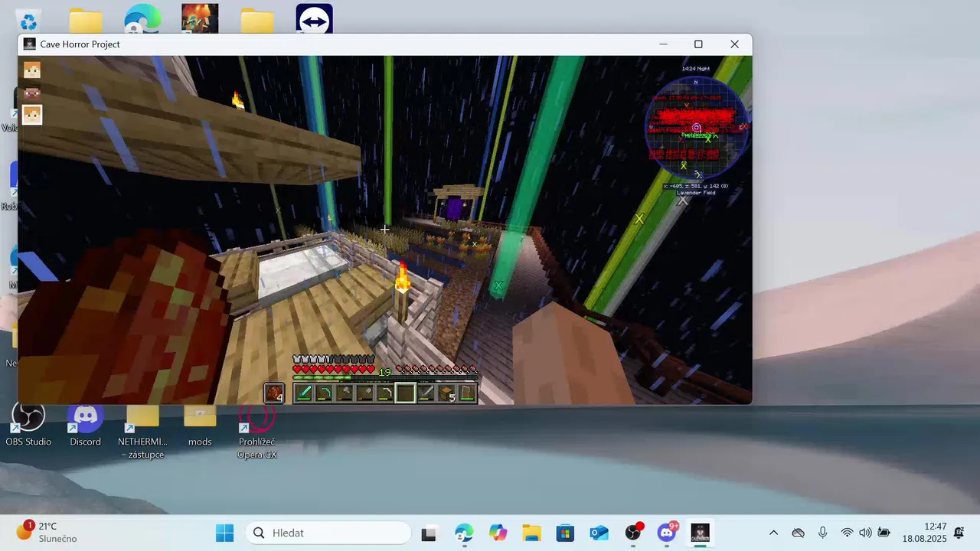Expand the hidden system tray icons chevron
The width and height of the screenshot is (980, 551).
(773, 533)
